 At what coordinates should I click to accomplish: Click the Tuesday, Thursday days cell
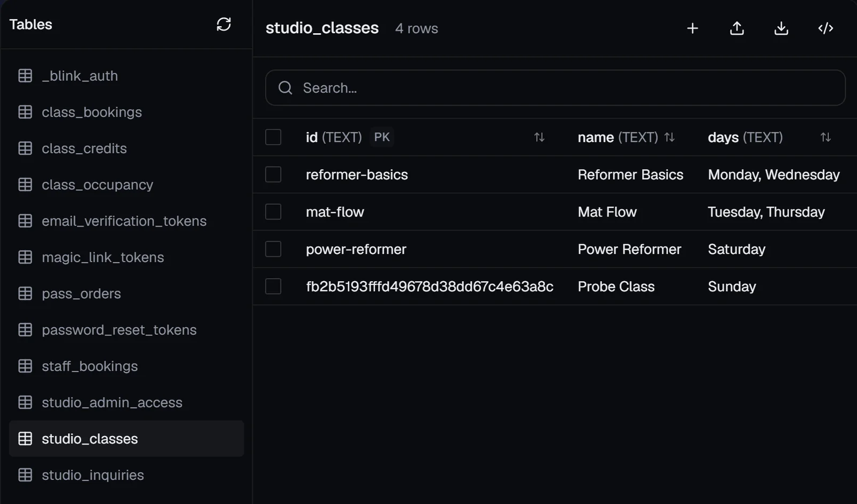[766, 212]
